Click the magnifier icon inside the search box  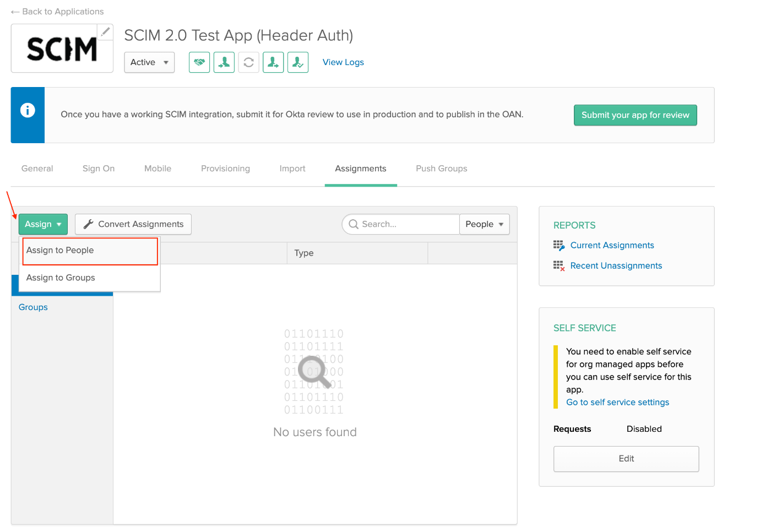tap(354, 224)
